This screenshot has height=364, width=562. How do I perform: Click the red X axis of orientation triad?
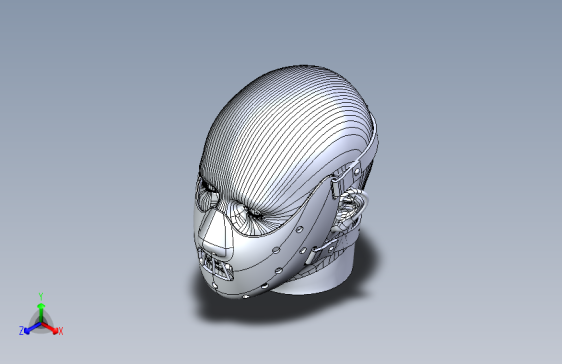pyautogui.click(x=51, y=329)
